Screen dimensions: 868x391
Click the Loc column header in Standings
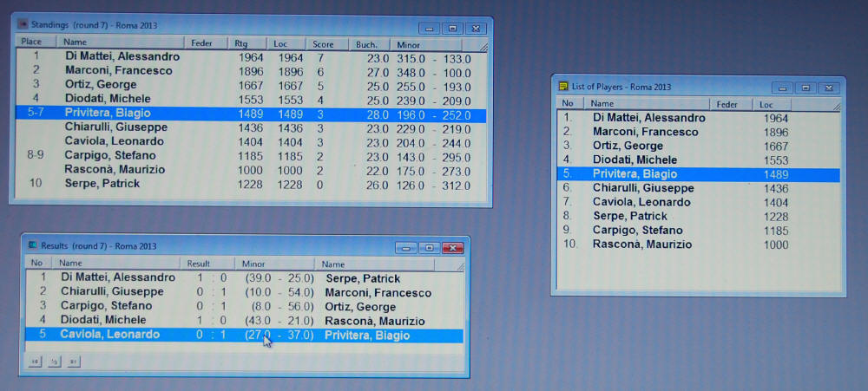coord(286,43)
